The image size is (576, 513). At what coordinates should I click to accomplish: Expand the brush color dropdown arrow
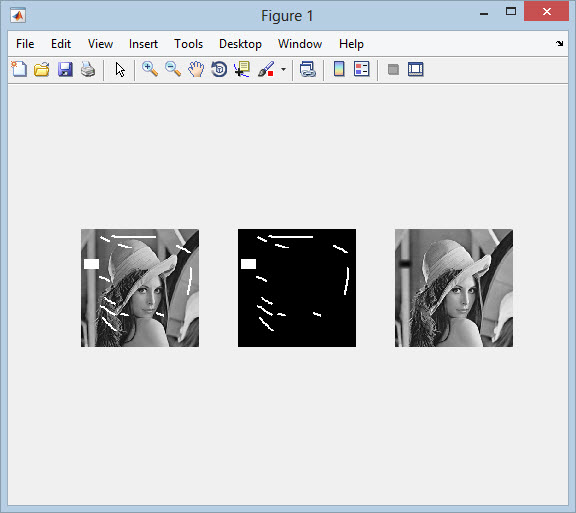[x=283, y=69]
